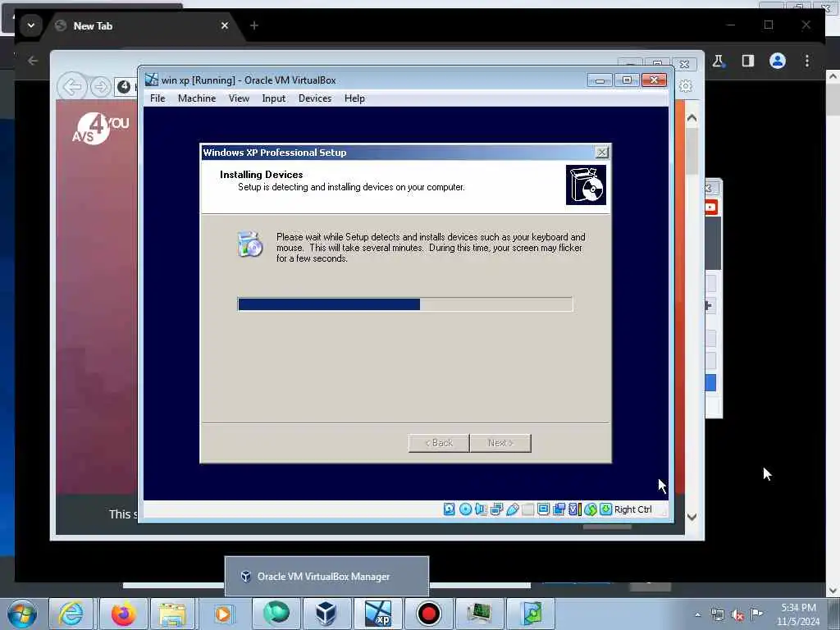840x630 pixels.
Task: Open Chrome three-dot menu
Action: coord(807,61)
